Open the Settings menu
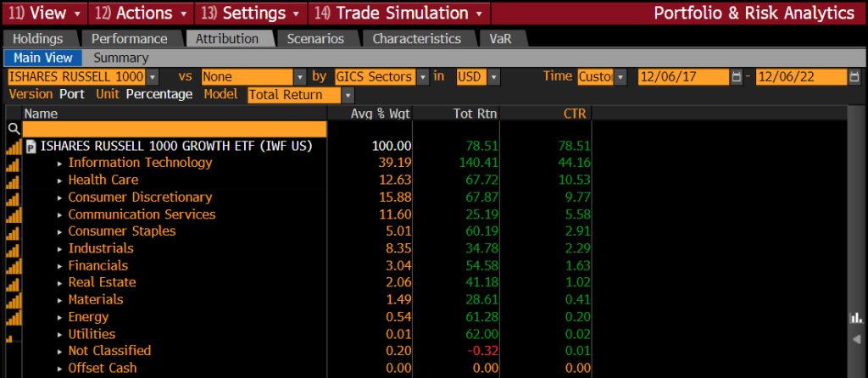 pos(251,13)
